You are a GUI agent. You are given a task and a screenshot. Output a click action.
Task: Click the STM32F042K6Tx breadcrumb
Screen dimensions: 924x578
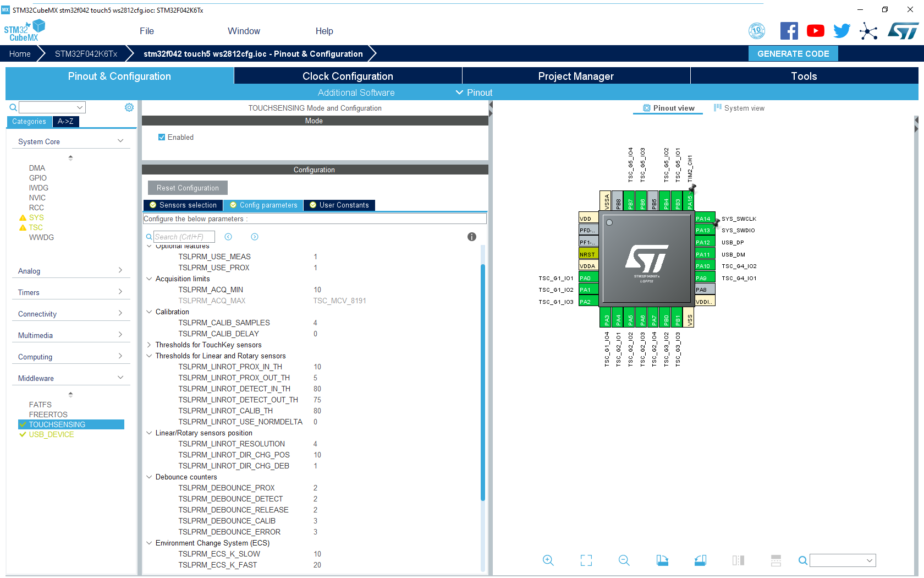86,53
